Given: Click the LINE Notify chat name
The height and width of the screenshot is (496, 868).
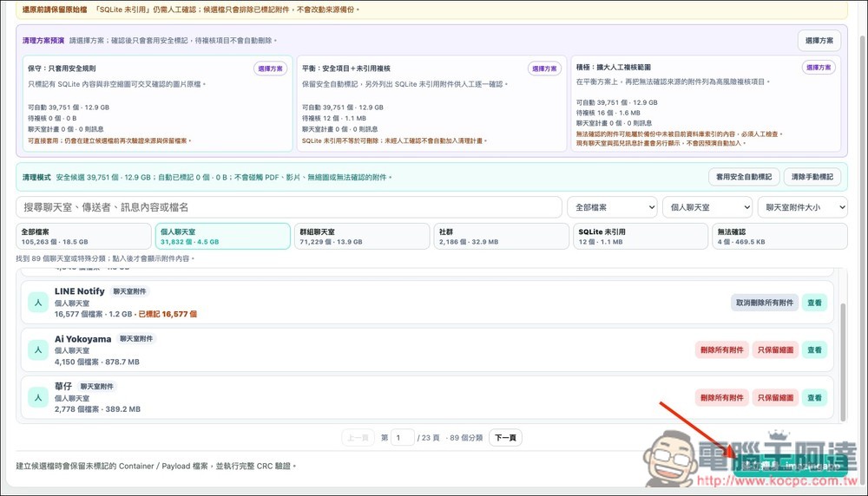Looking at the screenshot, I should click(x=80, y=290).
